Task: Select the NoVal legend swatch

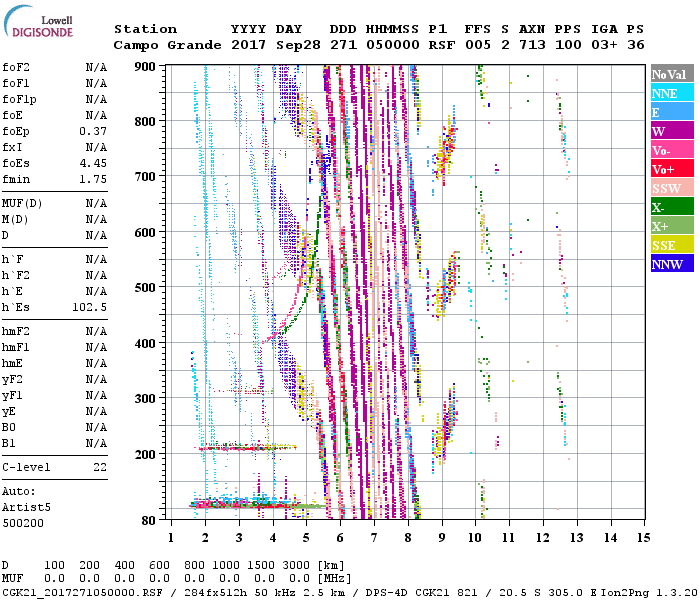Action: click(671, 74)
